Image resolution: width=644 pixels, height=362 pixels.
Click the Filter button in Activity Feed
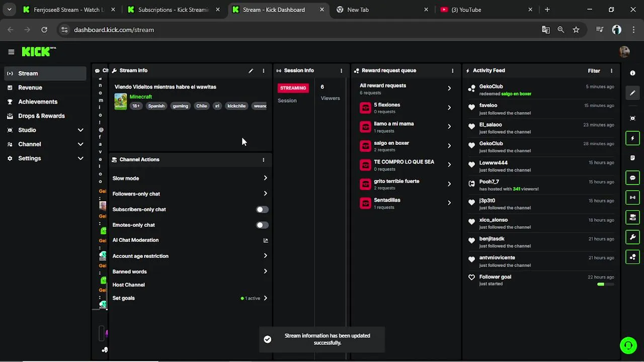click(594, 71)
